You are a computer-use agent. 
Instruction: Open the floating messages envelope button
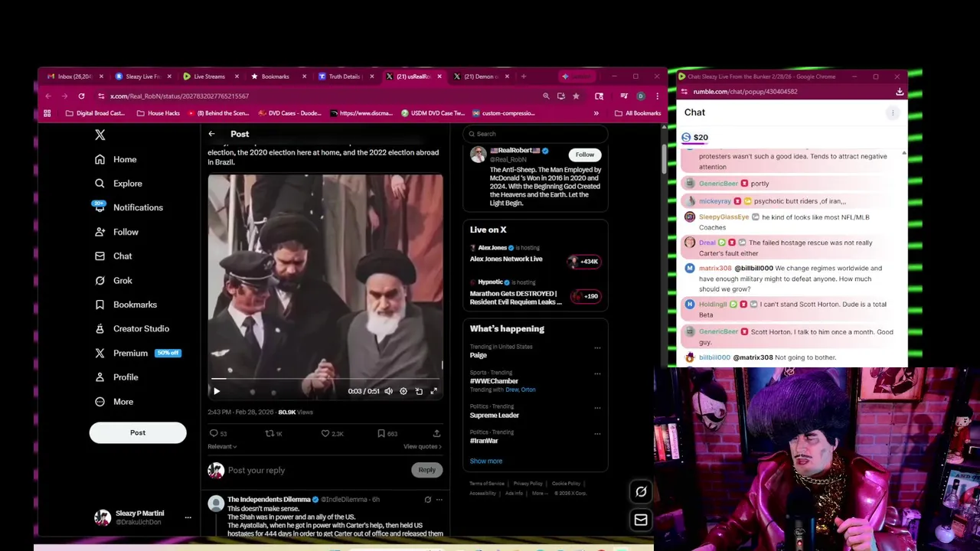pyautogui.click(x=641, y=520)
